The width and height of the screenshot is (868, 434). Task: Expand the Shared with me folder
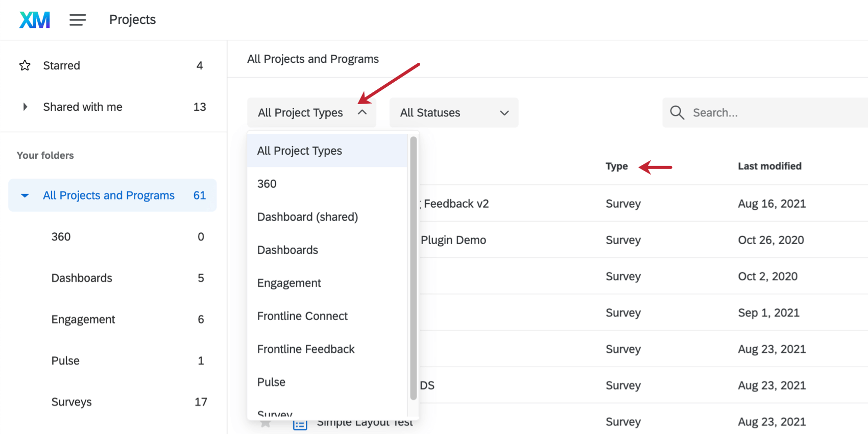pos(25,107)
